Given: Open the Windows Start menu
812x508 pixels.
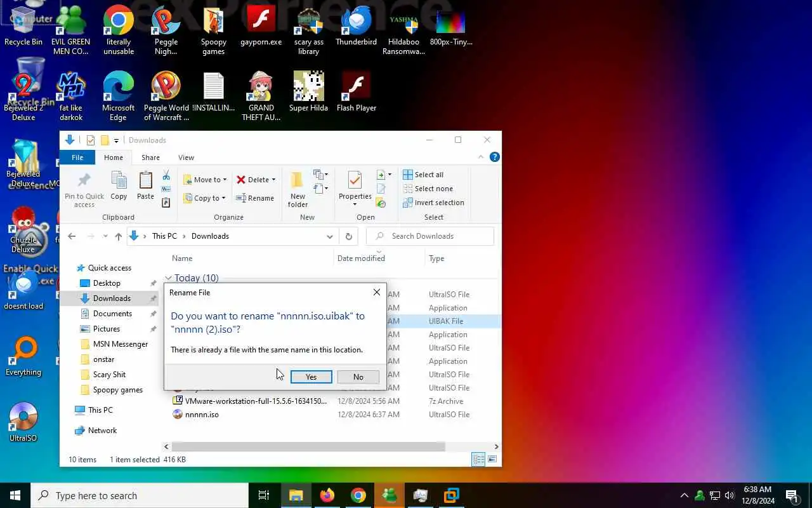Looking at the screenshot, I should pos(15,495).
